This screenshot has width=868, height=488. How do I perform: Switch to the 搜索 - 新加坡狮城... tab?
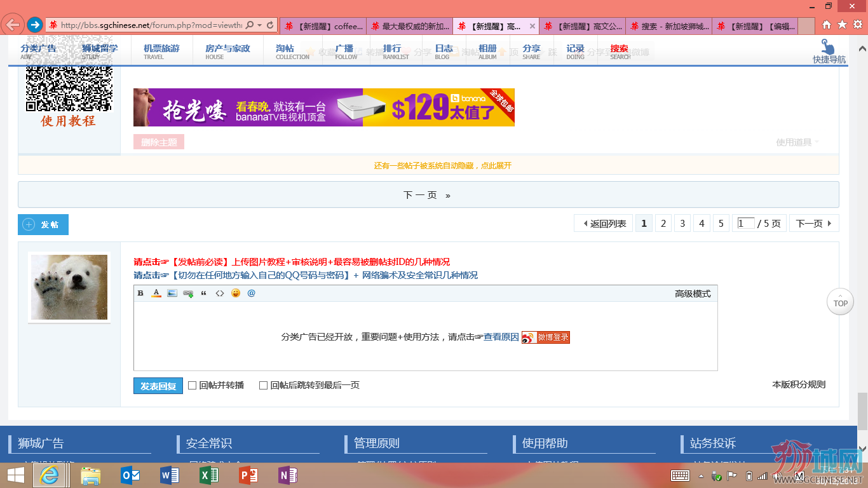(668, 26)
